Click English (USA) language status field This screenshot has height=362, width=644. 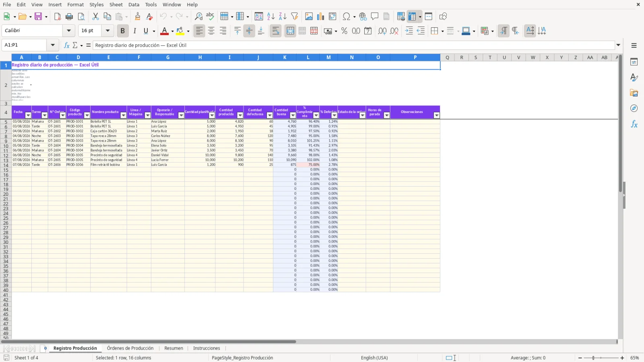point(374,358)
